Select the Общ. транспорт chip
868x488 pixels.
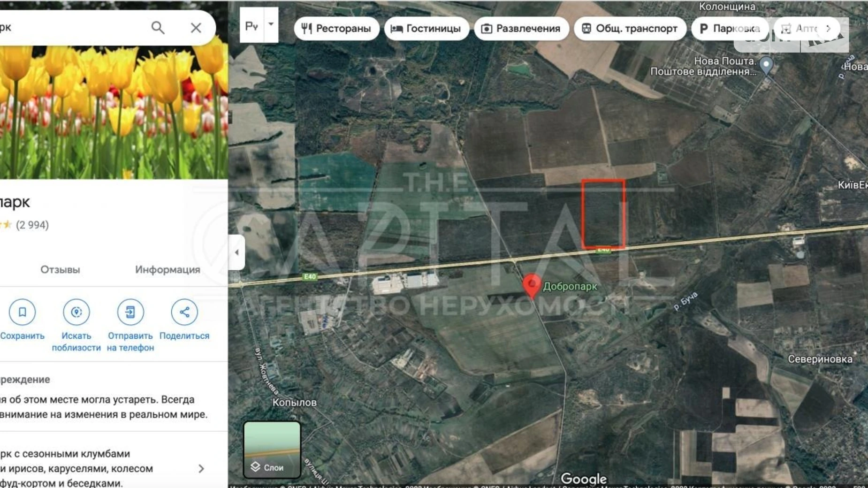630,29
